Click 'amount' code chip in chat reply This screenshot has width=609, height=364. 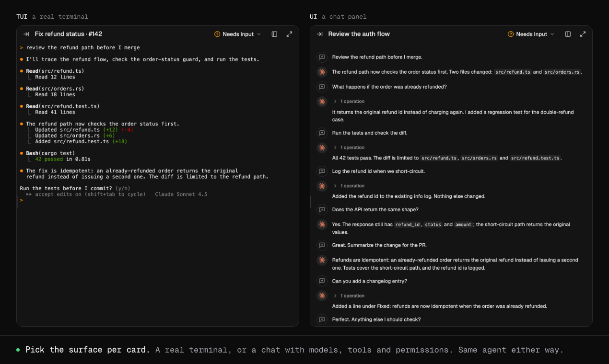(x=463, y=224)
